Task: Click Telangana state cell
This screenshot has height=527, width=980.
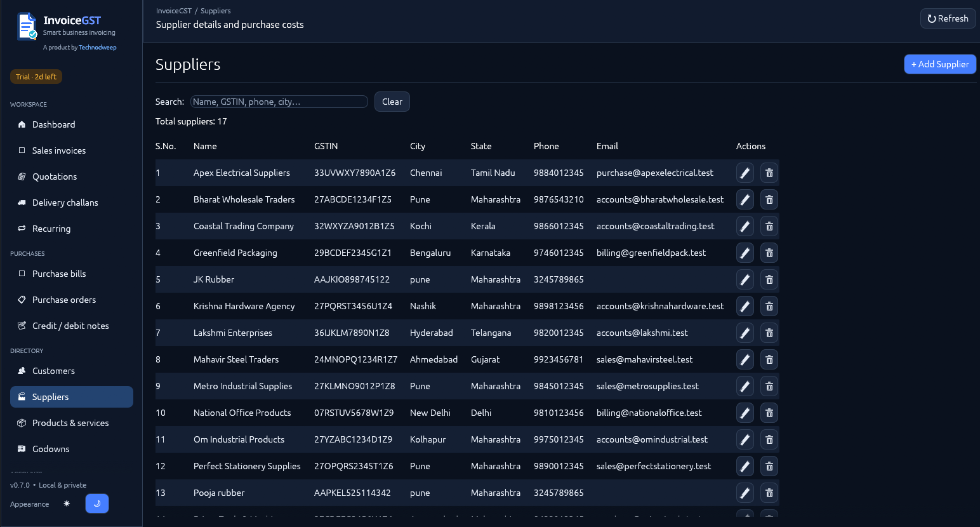Action: pos(491,333)
